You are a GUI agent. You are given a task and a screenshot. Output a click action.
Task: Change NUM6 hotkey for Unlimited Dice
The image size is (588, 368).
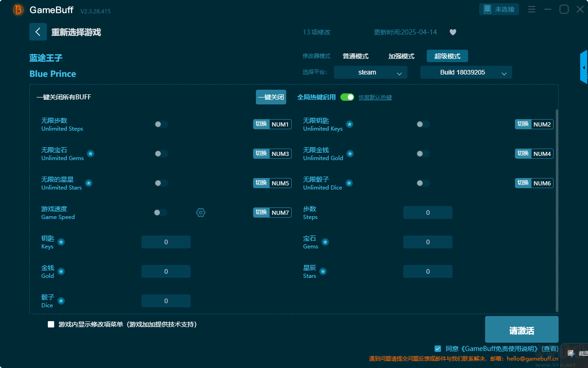coord(534,183)
